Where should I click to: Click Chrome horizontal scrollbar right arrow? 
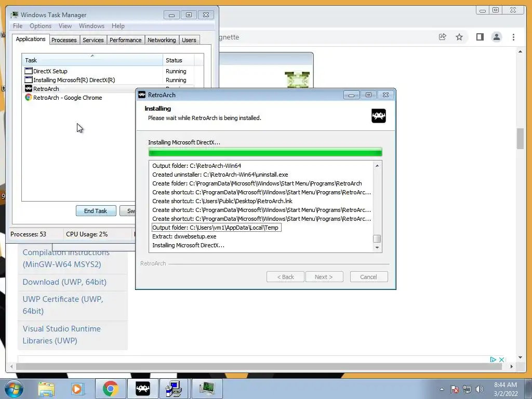coord(512,366)
